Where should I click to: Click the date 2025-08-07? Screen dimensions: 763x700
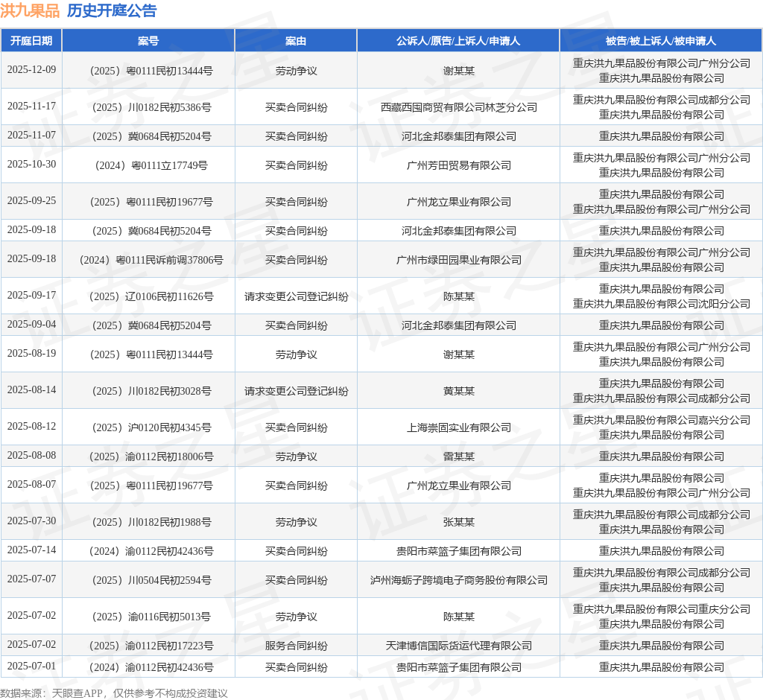(x=31, y=485)
